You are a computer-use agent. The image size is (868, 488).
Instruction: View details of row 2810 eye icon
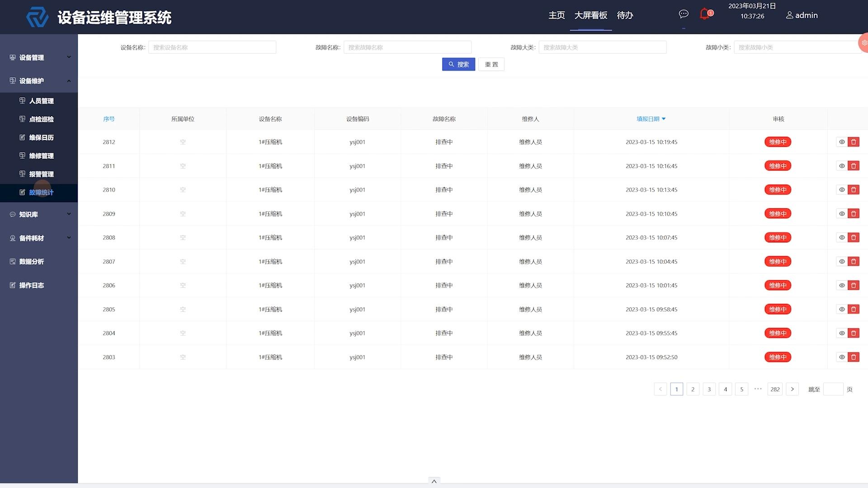click(x=842, y=190)
